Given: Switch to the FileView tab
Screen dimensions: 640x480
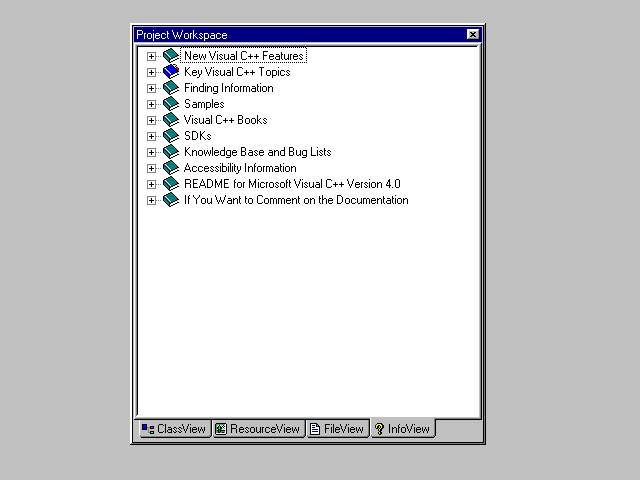Looking at the screenshot, I should pyautogui.click(x=336, y=429).
